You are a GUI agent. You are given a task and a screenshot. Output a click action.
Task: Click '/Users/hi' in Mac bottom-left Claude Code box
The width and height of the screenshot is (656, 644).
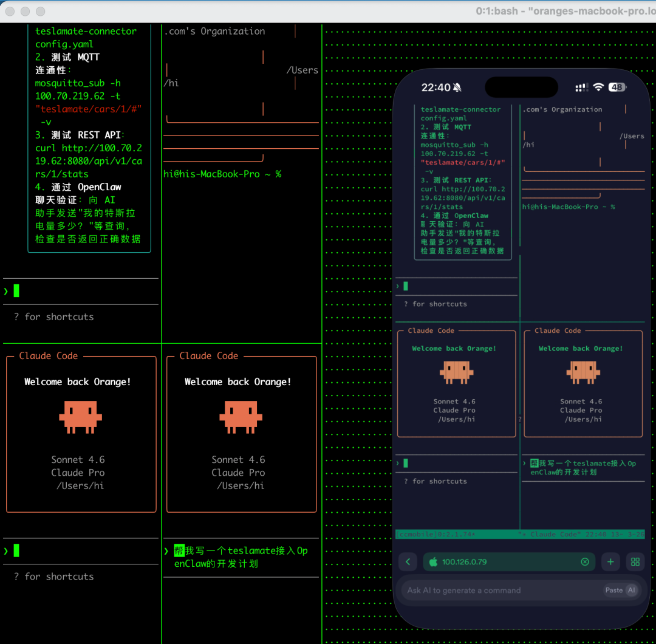pyautogui.click(x=80, y=485)
